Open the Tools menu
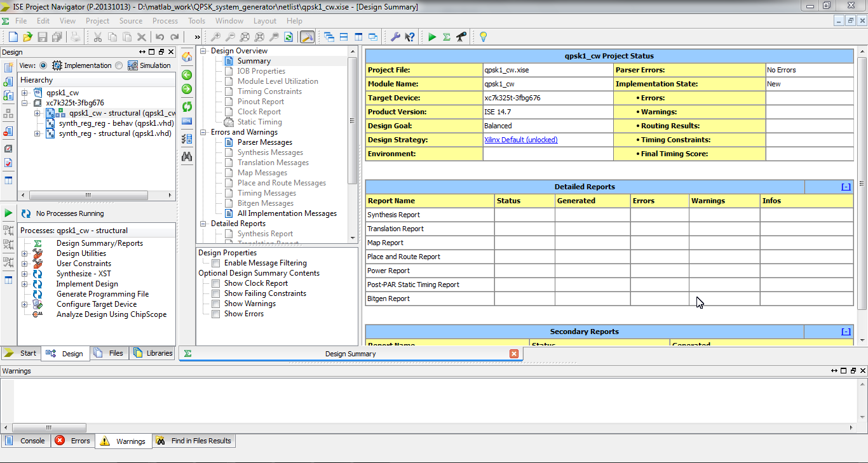 point(197,21)
